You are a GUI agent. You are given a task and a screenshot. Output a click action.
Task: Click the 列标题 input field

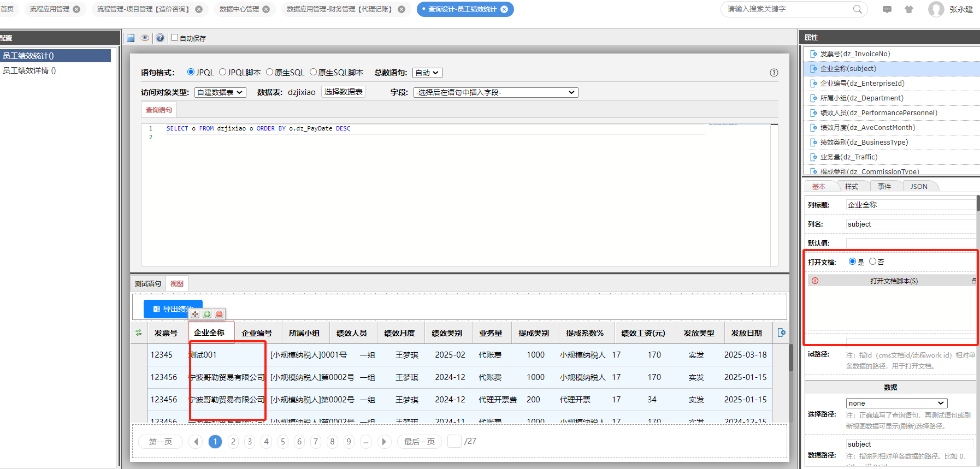[x=910, y=205]
